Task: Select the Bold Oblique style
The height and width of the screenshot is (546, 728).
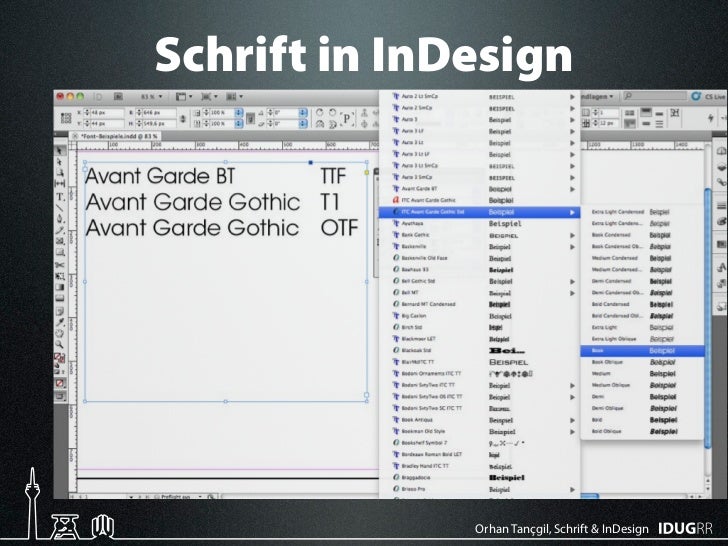Action: click(642, 432)
